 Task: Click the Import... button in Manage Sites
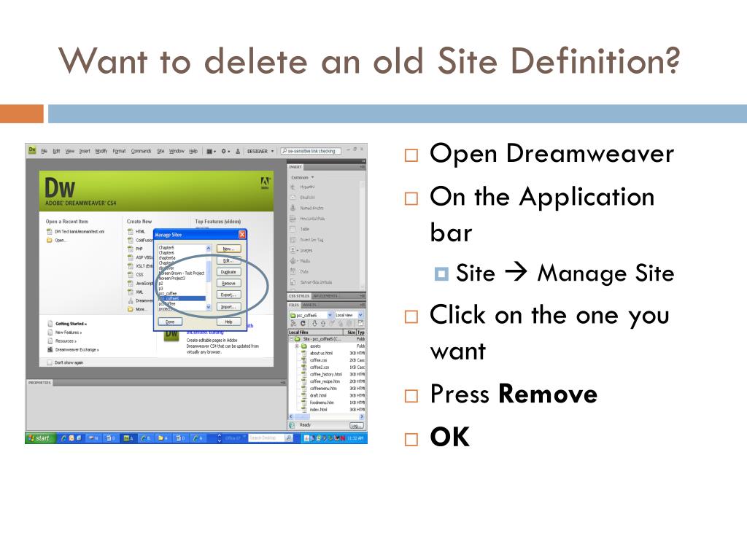228,307
